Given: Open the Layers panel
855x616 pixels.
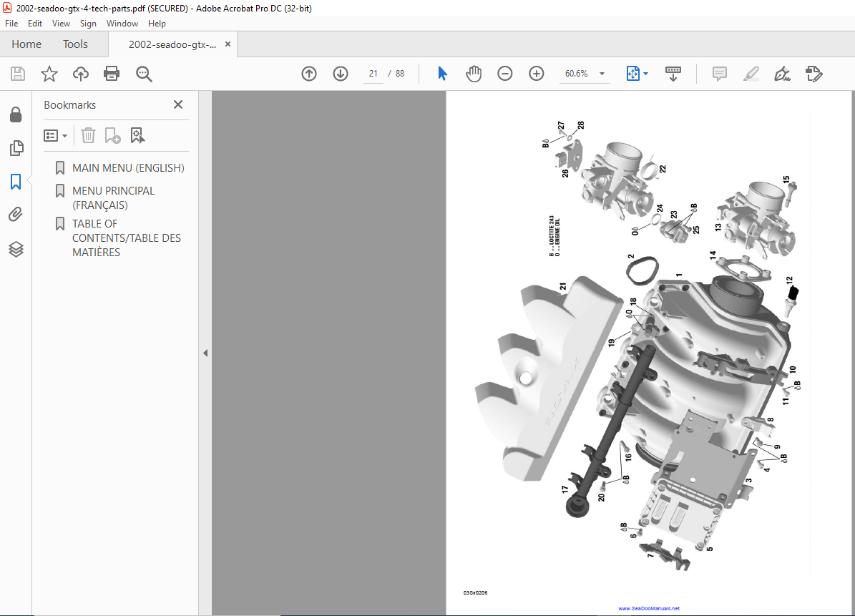Looking at the screenshot, I should coord(16,249).
